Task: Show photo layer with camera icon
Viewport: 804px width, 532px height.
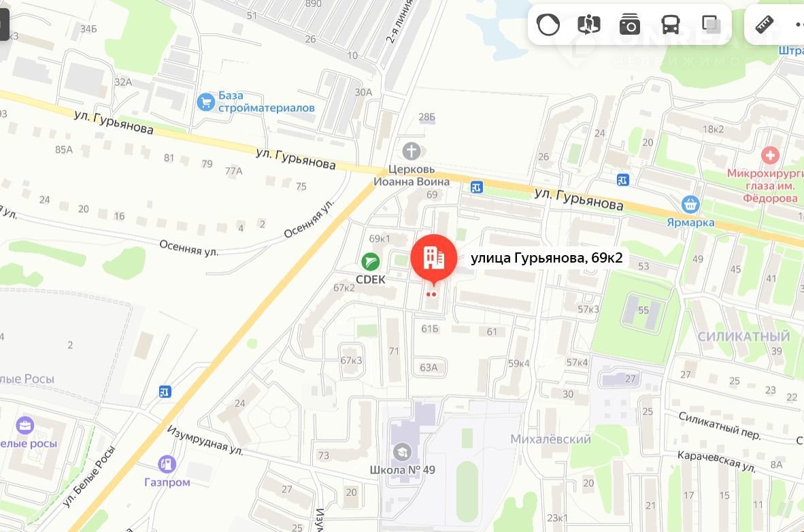Action: pos(630,24)
